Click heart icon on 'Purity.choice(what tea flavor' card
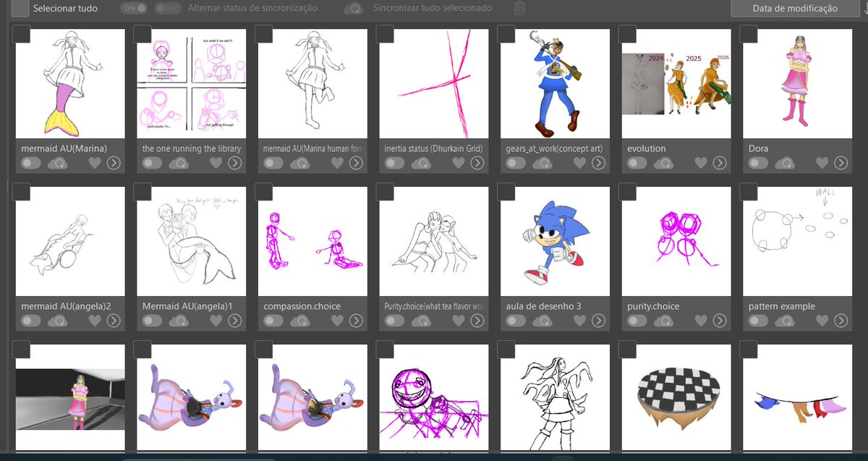 pos(458,321)
